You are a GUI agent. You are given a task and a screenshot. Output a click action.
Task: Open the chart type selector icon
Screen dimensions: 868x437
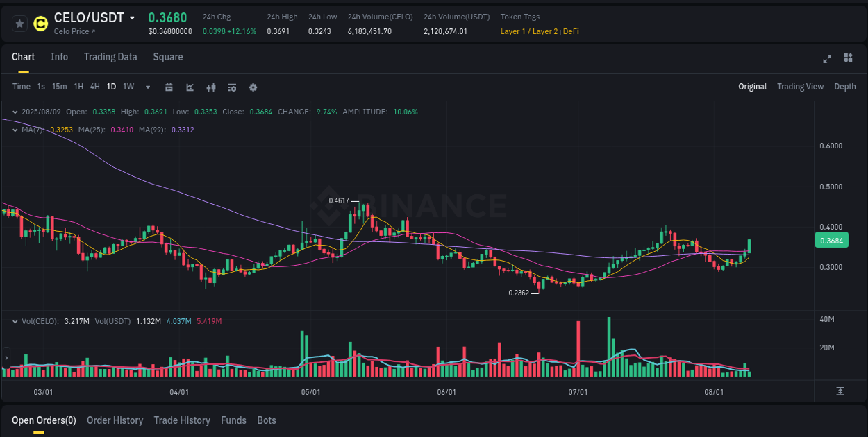(189, 87)
